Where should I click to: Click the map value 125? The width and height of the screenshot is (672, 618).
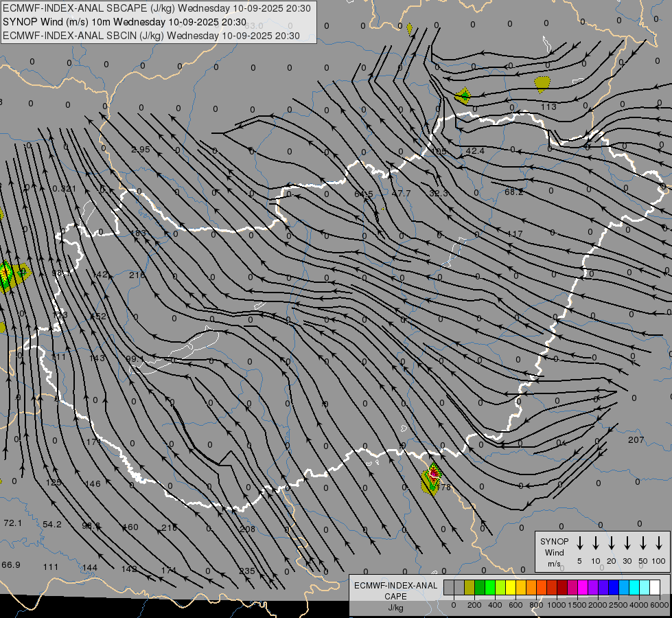(x=54, y=483)
